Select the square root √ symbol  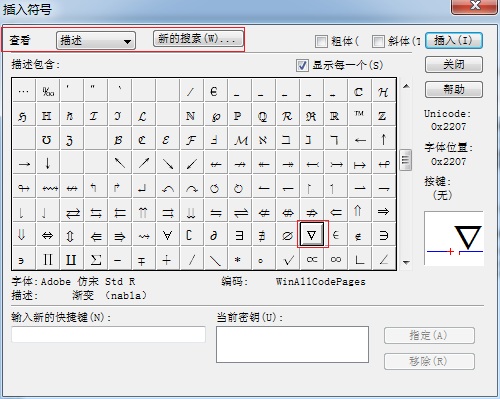(x=288, y=259)
